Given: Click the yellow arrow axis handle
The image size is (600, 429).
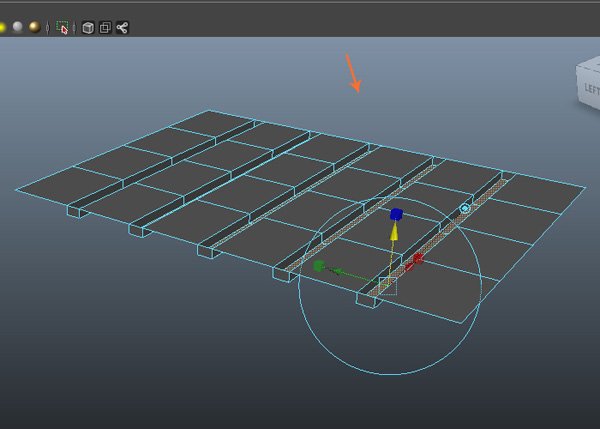Looking at the screenshot, I should (x=394, y=233).
